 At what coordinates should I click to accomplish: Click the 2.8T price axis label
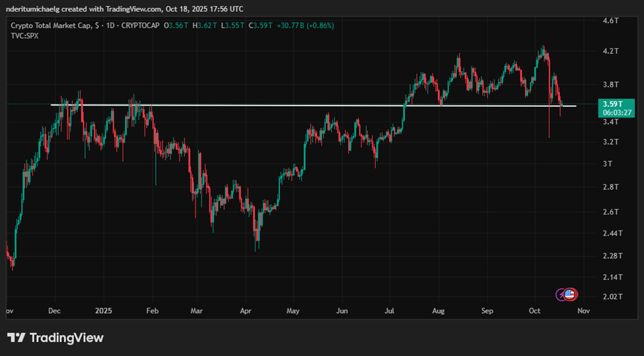(x=611, y=187)
